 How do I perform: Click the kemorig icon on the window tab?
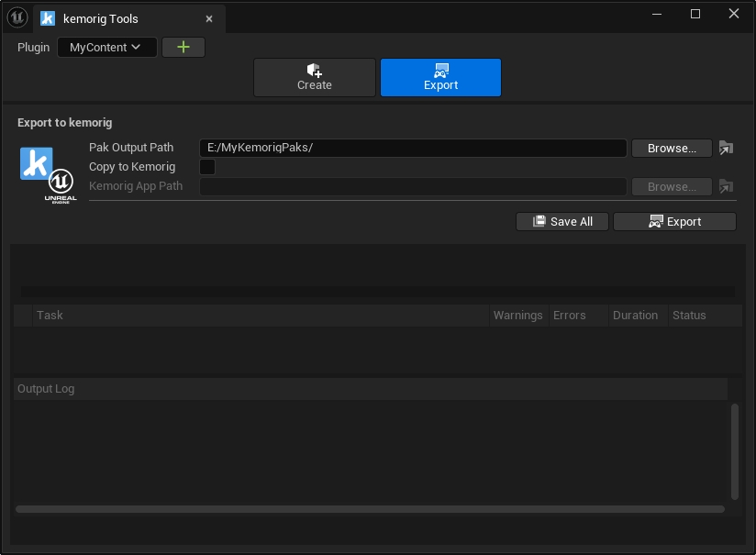point(48,19)
